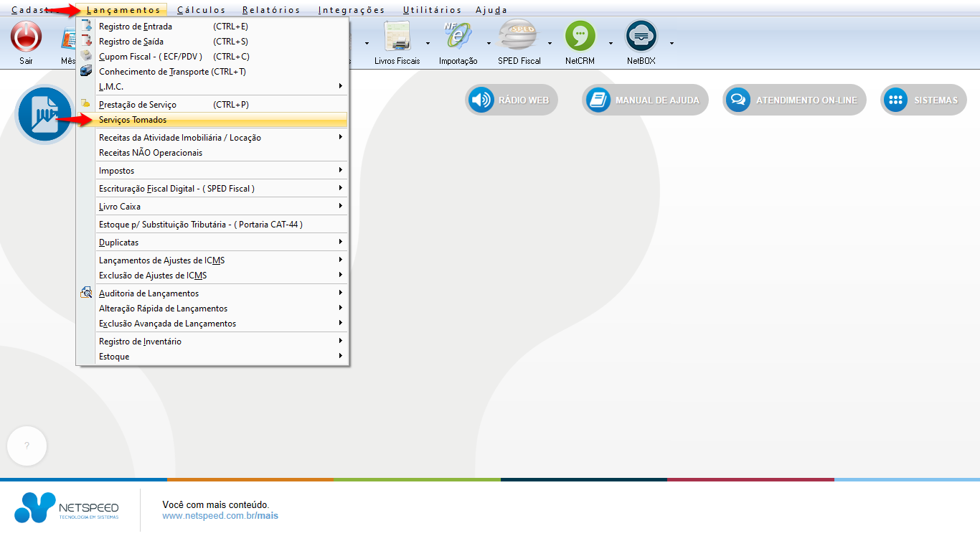Click the RÁDIO WEB button
980x536 pixels.
[x=512, y=100]
